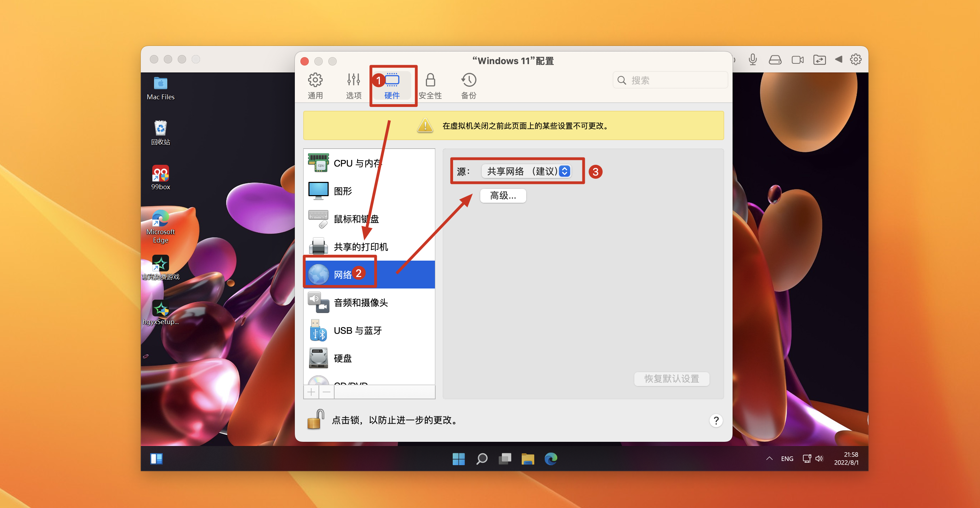980x508 pixels.
Task: Select the Hard Disk (硬盘) item
Action: pyautogui.click(x=342, y=358)
